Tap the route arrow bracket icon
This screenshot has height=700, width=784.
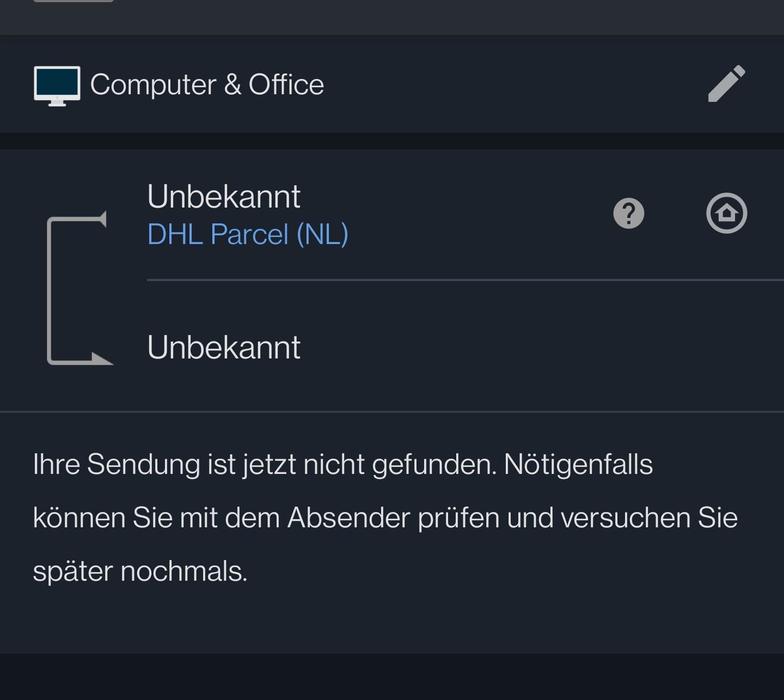point(80,288)
